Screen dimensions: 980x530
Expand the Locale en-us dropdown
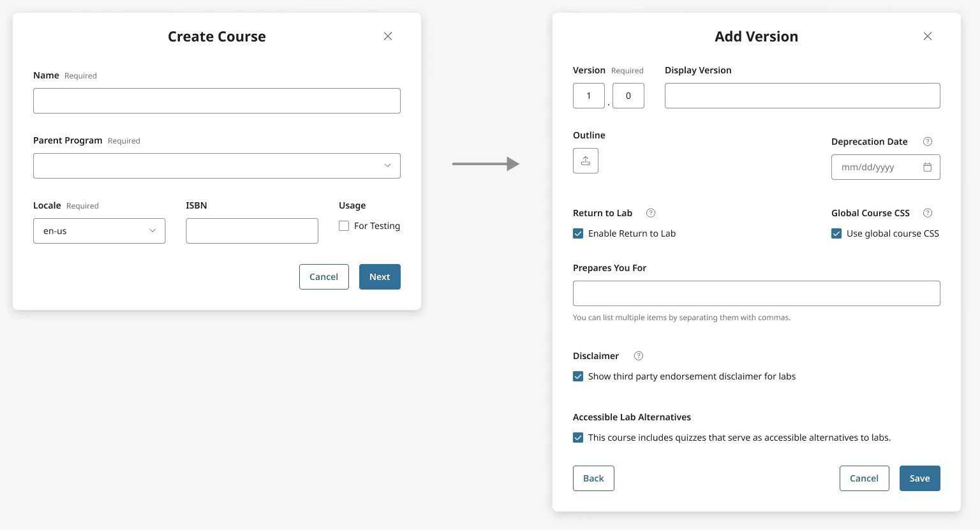coord(99,231)
